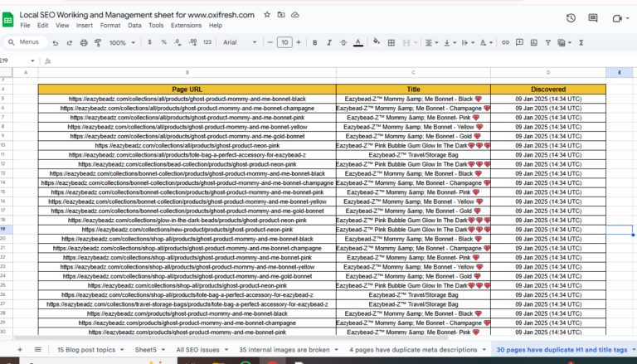
Task: Click the Redo icon in the toolbar
Action: pyautogui.click(x=70, y=42)
